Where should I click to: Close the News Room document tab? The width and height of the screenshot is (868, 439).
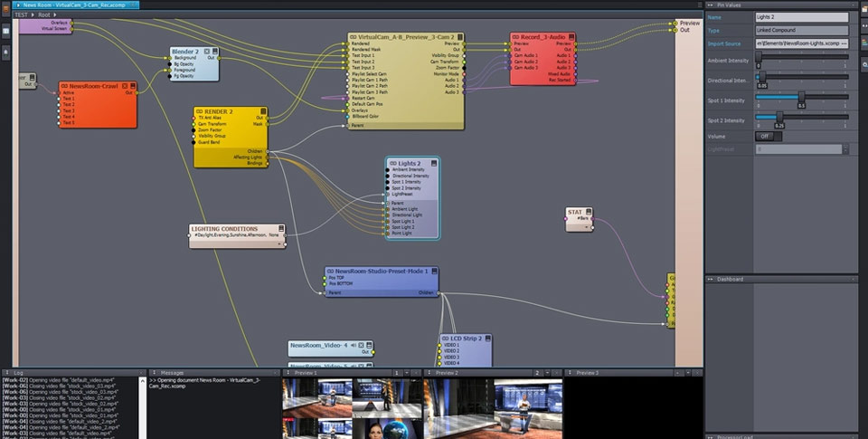(x=133, y=5)
